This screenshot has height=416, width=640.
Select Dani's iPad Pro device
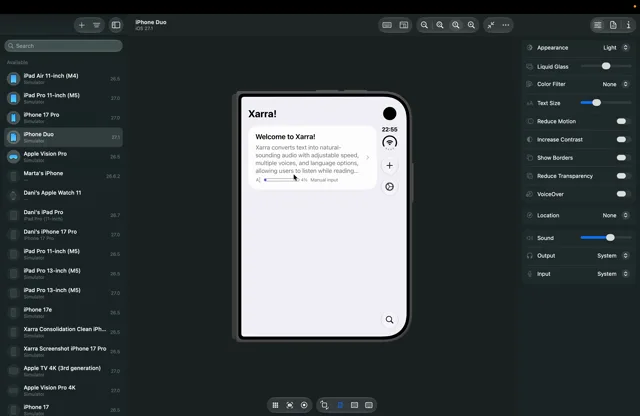pyautogui.click(x=63, y=215)
